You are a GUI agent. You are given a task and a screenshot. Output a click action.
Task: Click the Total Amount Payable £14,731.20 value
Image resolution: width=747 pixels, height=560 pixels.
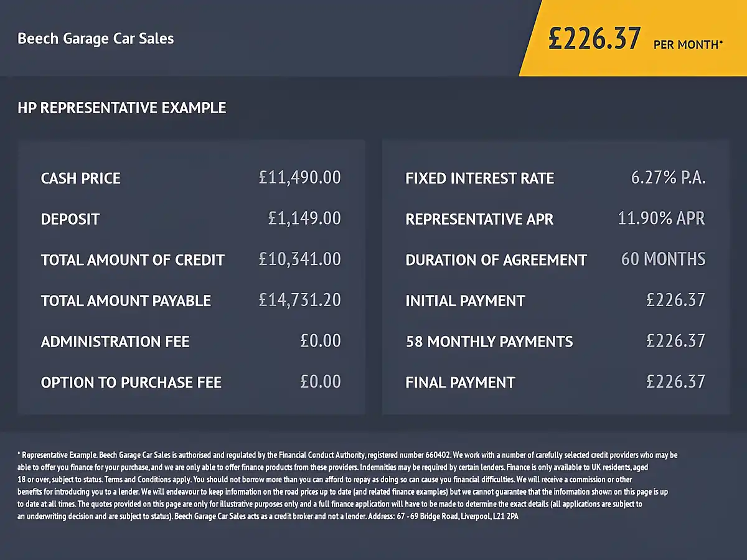300,301
